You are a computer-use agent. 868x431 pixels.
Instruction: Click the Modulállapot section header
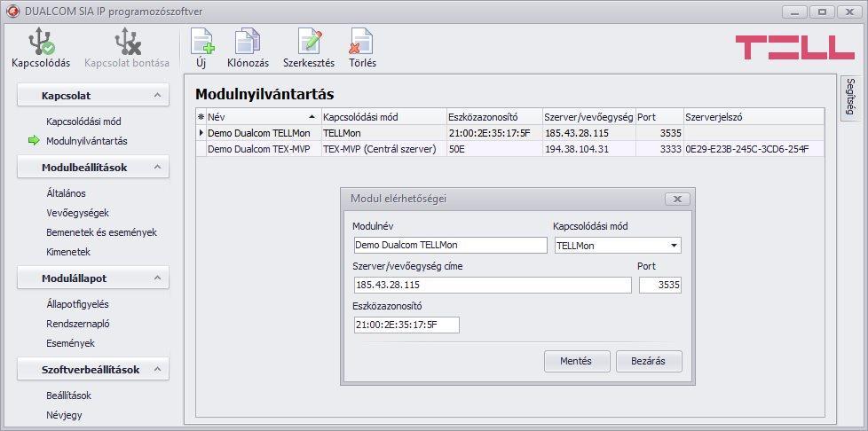[x=93, y=278]
